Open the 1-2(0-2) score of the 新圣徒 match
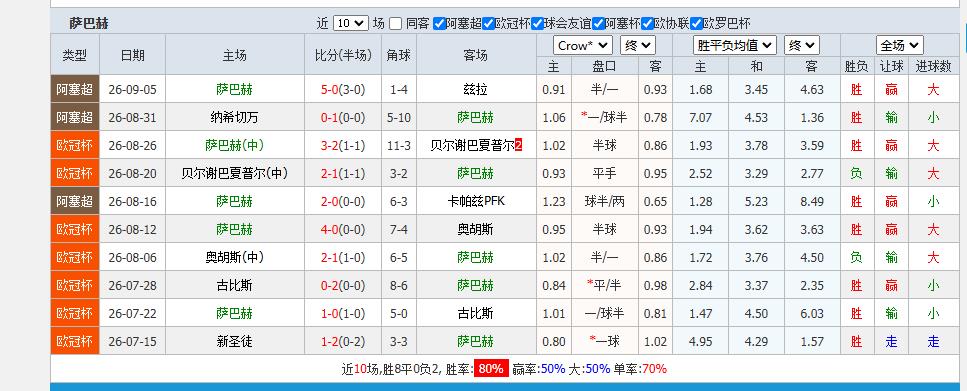 click(343, 341)
